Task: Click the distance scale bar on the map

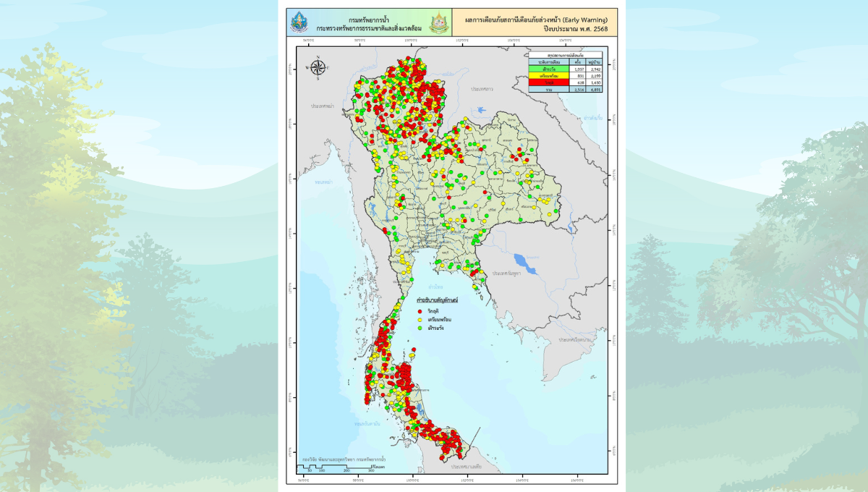Action: point(336,465)
